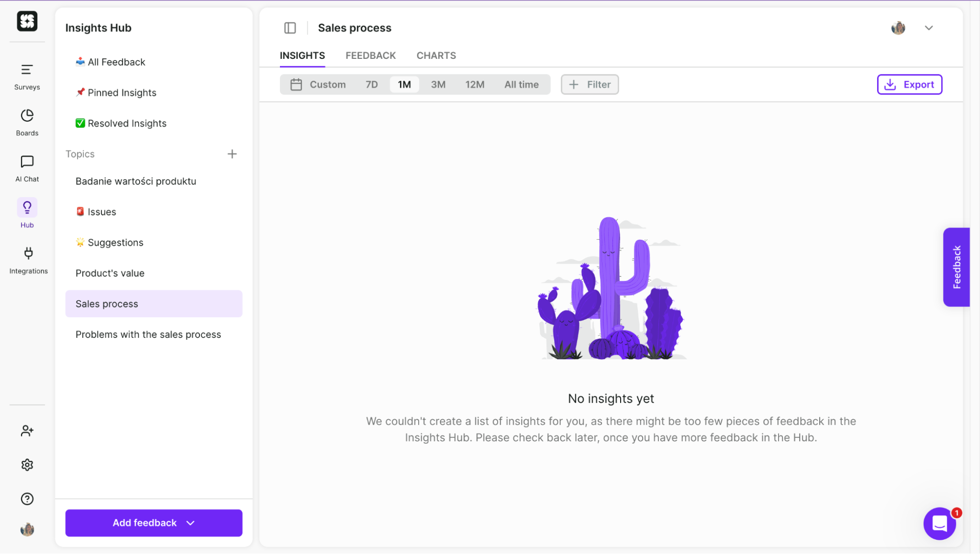Select the 3M time range

point(438,84)
